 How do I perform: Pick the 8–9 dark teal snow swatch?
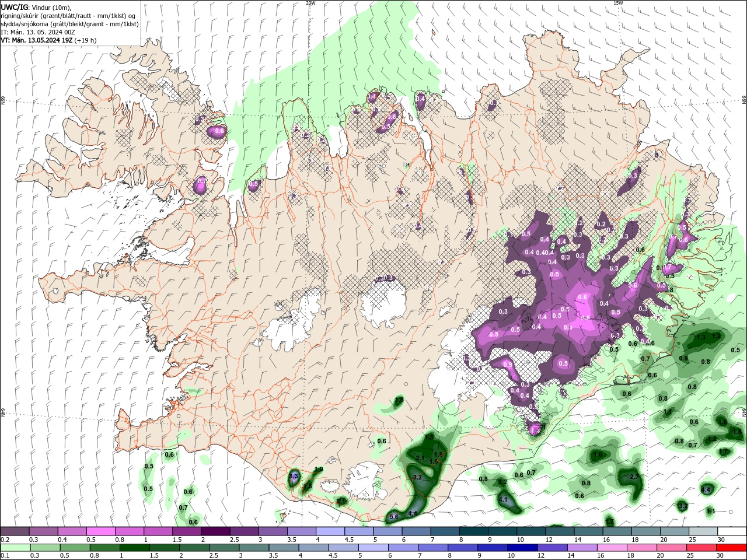474,531
